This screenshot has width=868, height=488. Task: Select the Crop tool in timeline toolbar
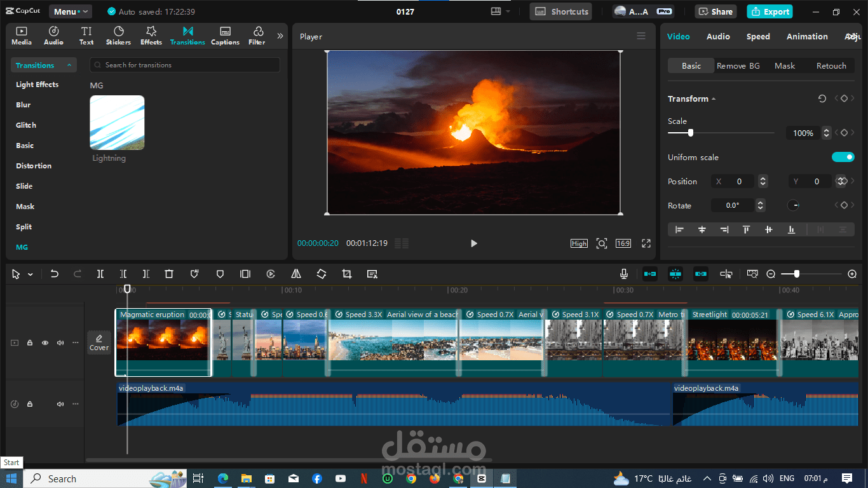pos(346,274)
